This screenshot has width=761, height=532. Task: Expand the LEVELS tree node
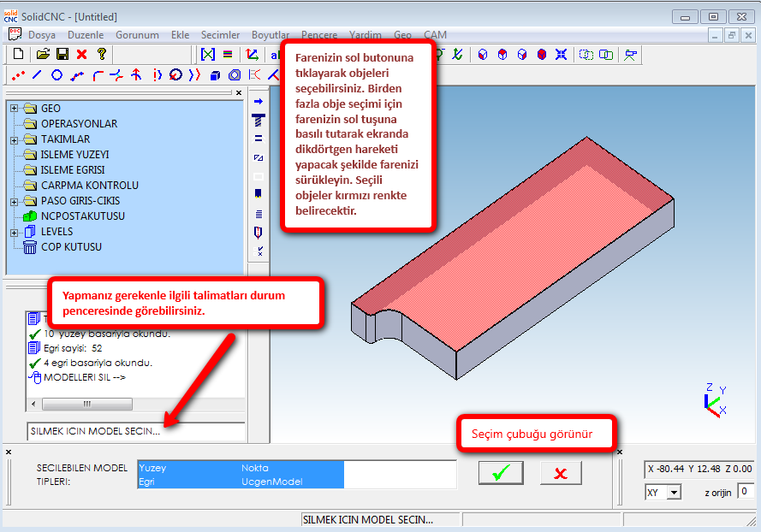14,233
